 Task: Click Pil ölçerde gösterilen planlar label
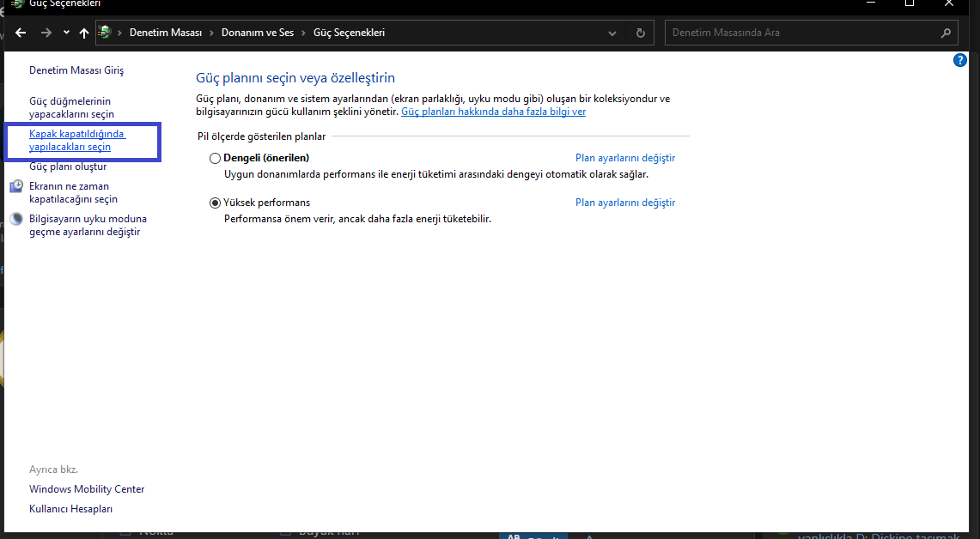click(x=261, y=136)
